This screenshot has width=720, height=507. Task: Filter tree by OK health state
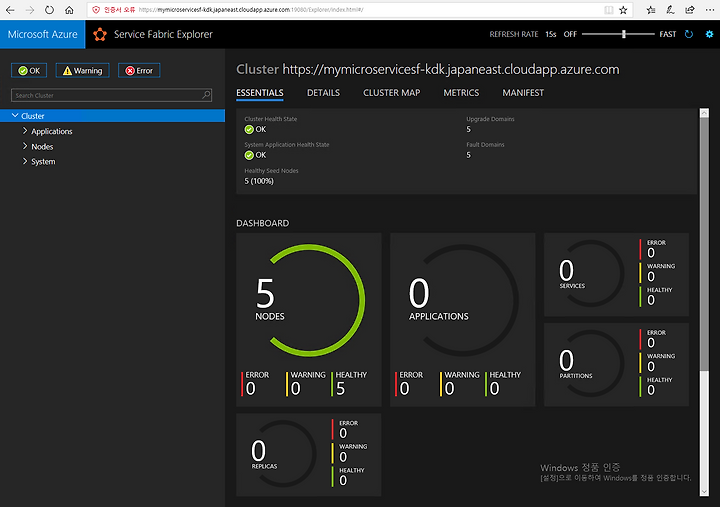click(29, 70)
